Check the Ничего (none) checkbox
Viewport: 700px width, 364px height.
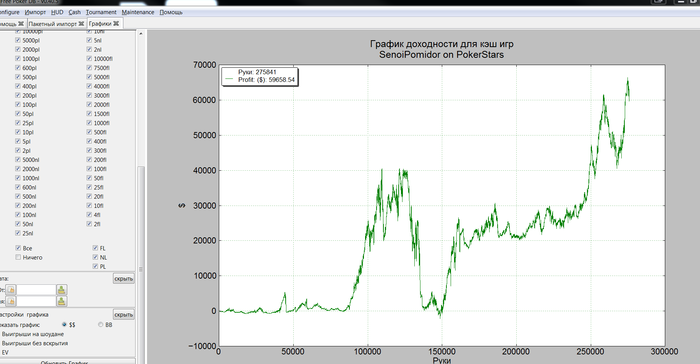pyautogui.click(x=18, y=257)
